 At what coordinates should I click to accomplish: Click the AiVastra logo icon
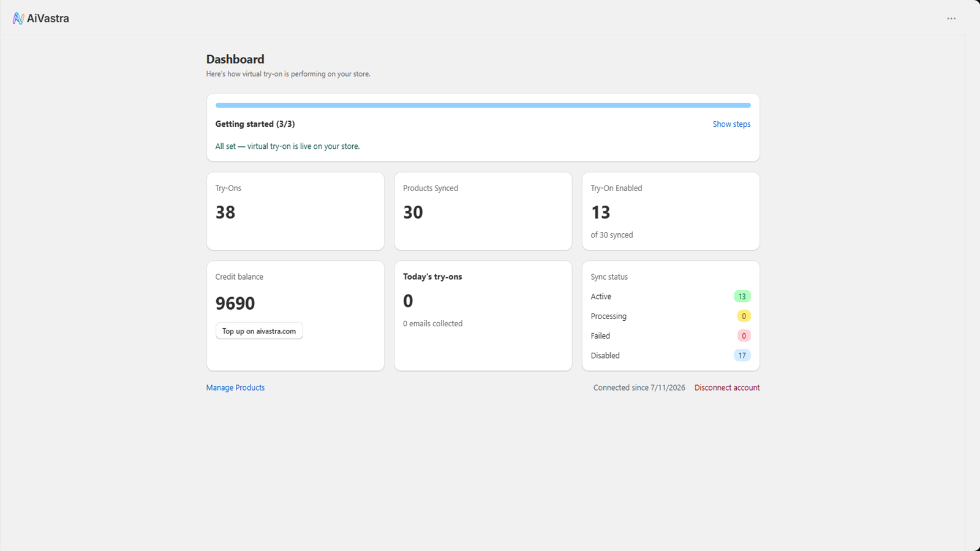point(18,18)
